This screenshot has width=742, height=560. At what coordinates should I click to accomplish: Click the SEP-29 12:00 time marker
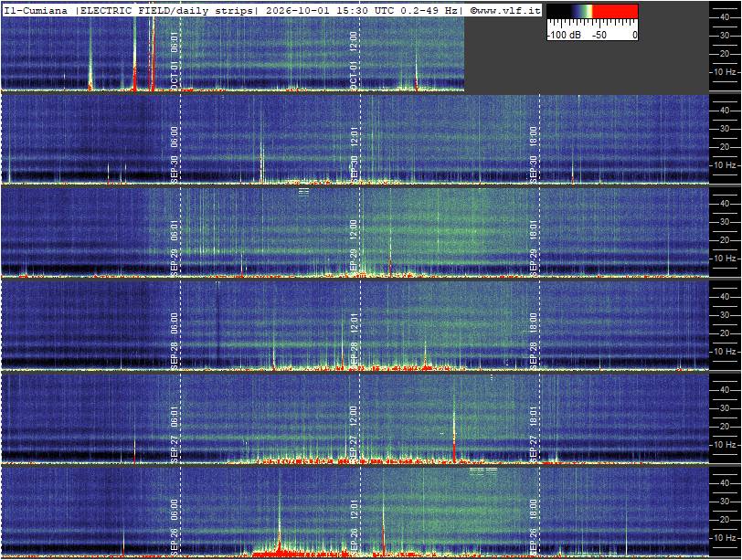click(x=354, y=248)
